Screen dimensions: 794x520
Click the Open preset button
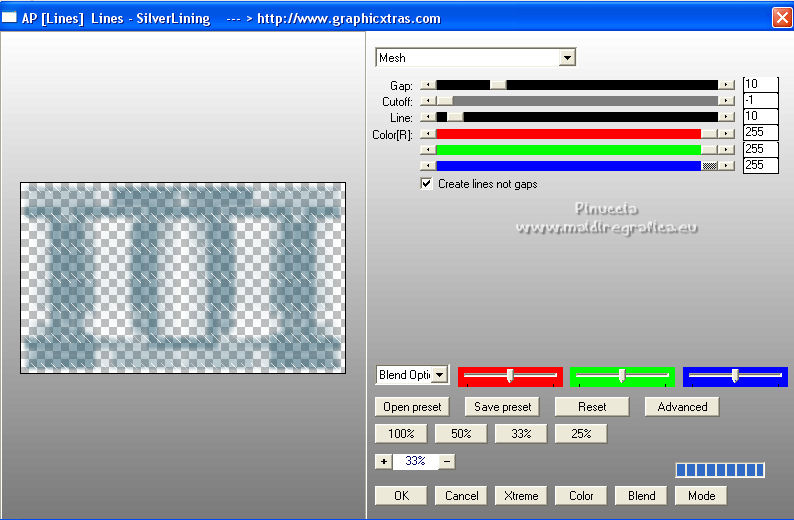click(412, 407)
